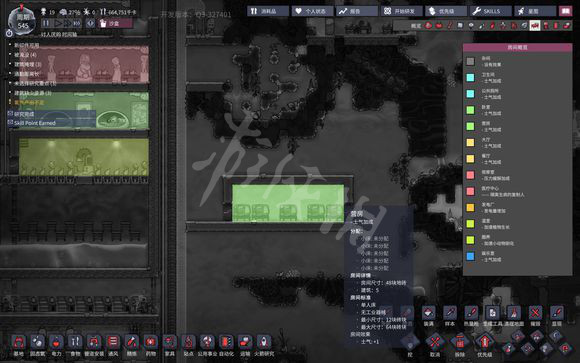Screen dimensions: 580x363
Task: Click the pink database codex button
Action: tap(565, 11)
